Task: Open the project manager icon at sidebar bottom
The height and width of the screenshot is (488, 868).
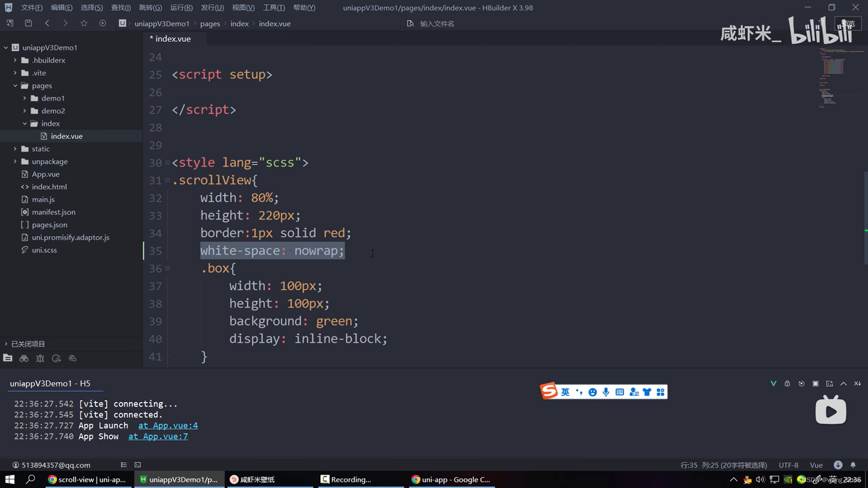Action: point(8,358)
